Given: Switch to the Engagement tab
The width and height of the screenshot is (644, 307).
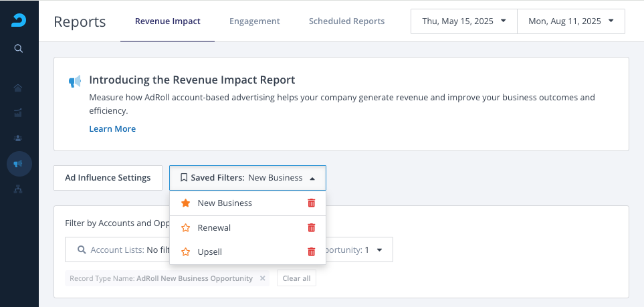Looking at the screenshot, I should tap(254, 21).
